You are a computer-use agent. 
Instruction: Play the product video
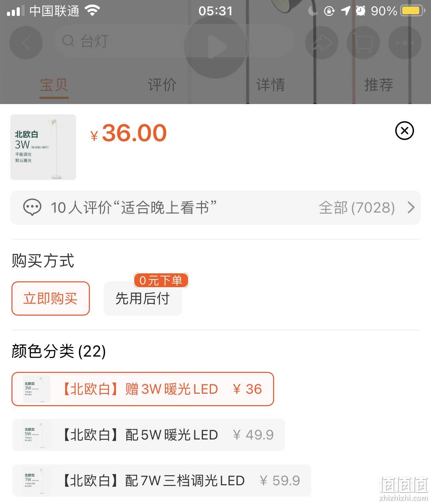[215, 46]
